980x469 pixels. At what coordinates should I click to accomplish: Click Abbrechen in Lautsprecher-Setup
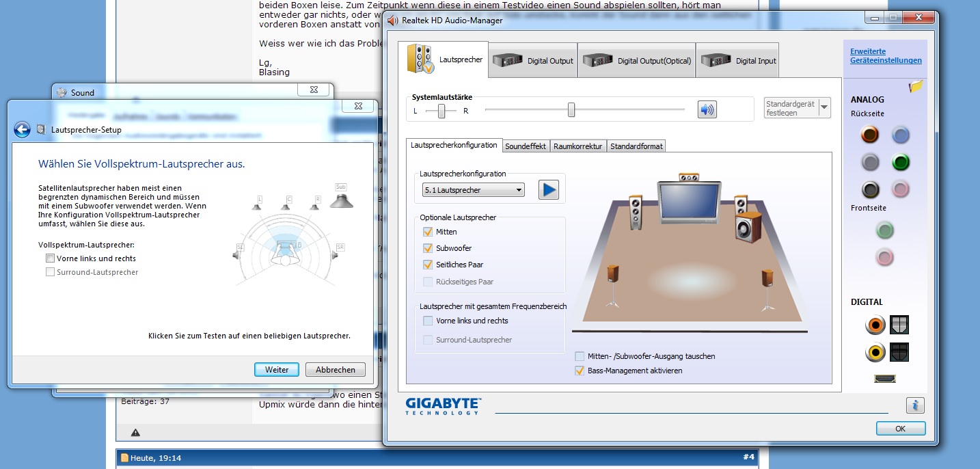[336, 369]
